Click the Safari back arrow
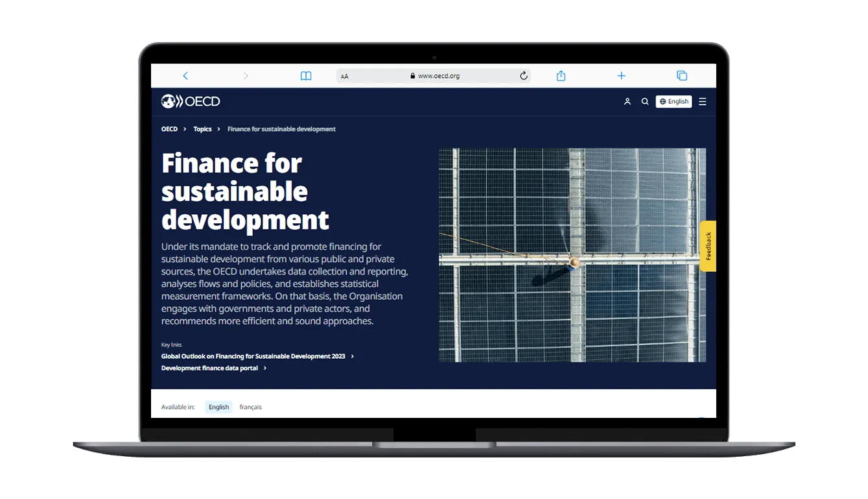The image size is (868, 499). pos(185,76)
